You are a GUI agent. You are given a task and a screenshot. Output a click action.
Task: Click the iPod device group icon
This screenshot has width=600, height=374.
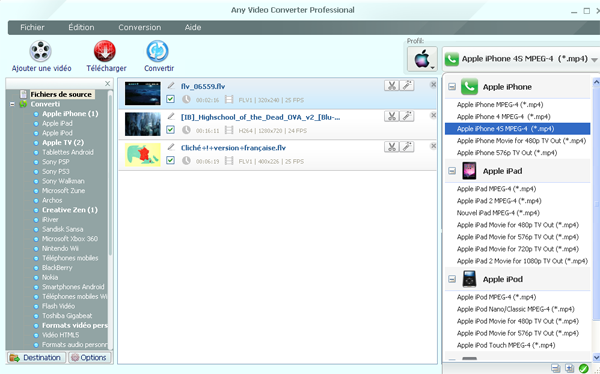click(x=469, y=279)
